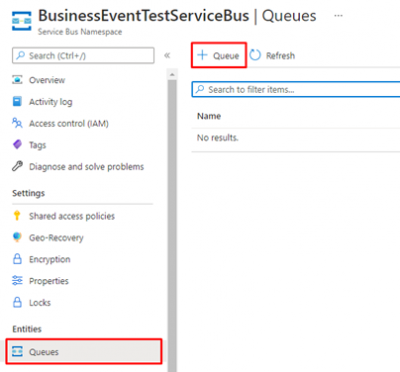Image resolution: width=400 pixels, height=372 pixels.
Task: Refresh the queues list
Action: point(272,55)
